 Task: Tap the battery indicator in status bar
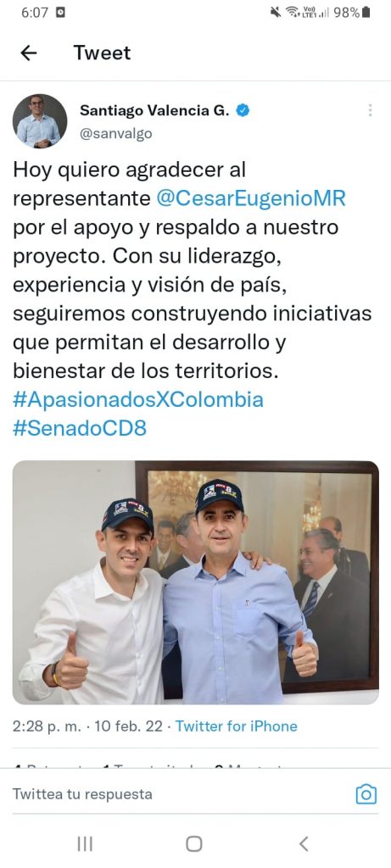tap(366, 12)
